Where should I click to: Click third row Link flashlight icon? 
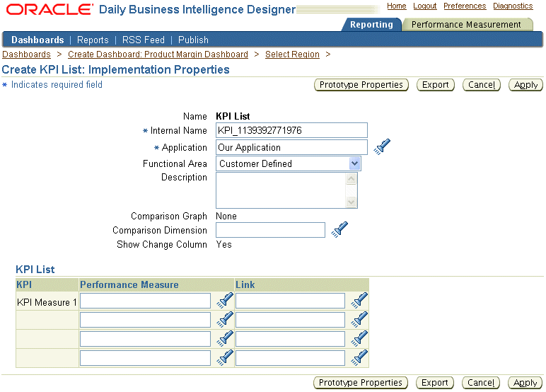[x=359, y=339]
